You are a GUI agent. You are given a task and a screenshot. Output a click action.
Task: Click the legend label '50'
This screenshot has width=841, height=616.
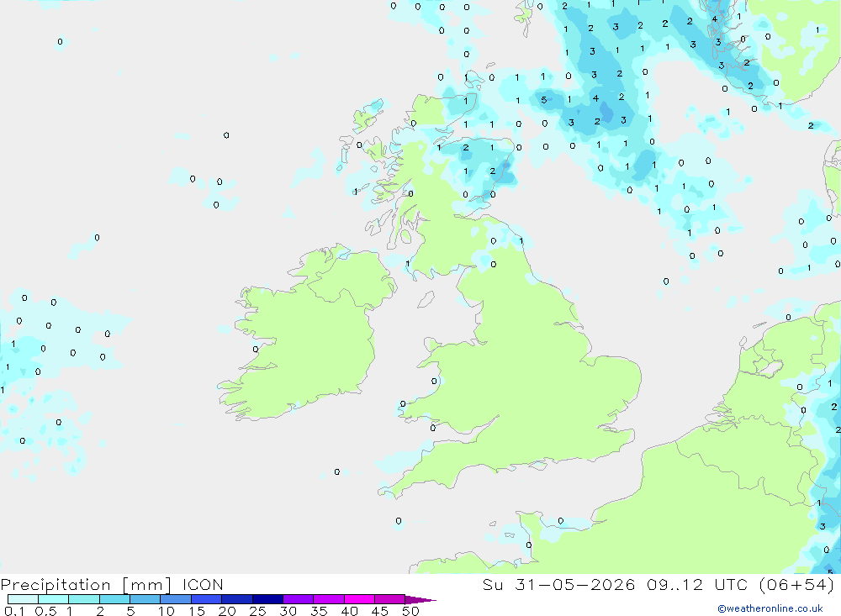(410, 611)
